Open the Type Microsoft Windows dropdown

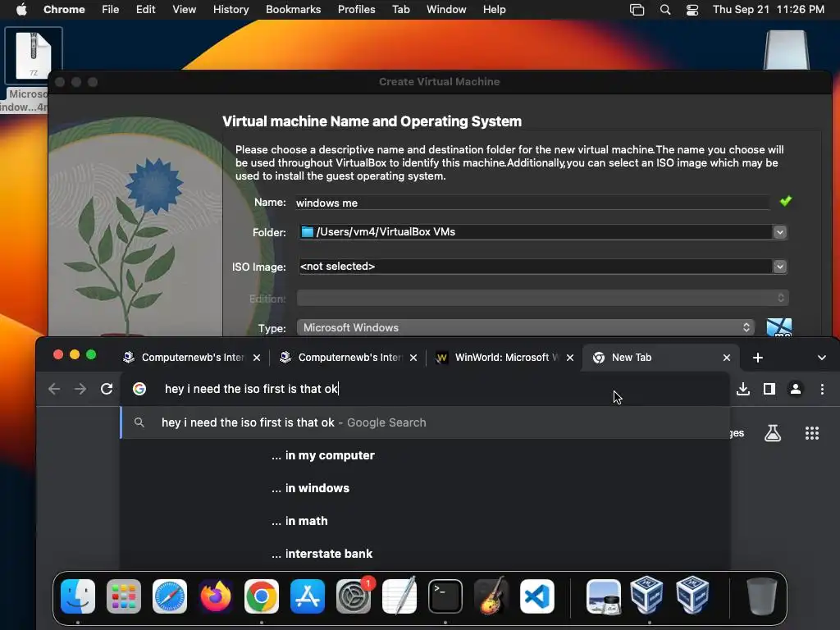pyautogui.click(x=525, y=327)
